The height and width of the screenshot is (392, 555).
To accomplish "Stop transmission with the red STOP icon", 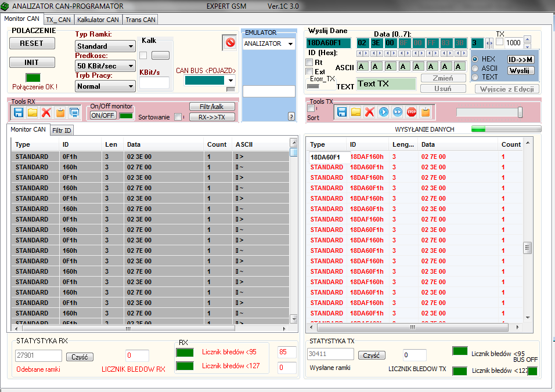I will tap(412, 112).
